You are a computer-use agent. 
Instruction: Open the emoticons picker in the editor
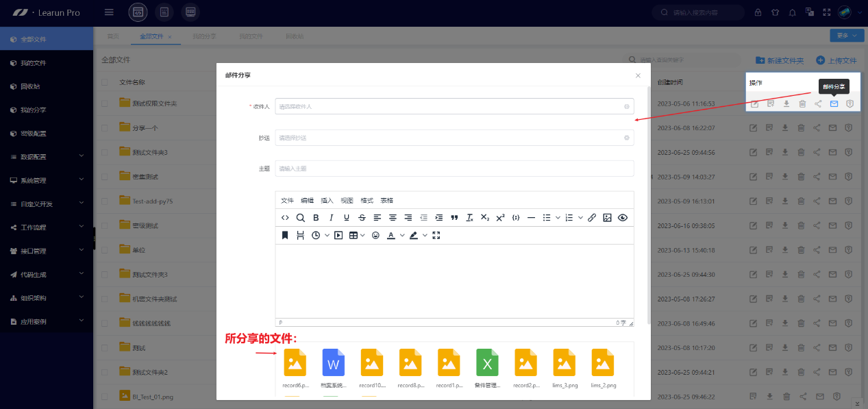[x=375, y=235]
